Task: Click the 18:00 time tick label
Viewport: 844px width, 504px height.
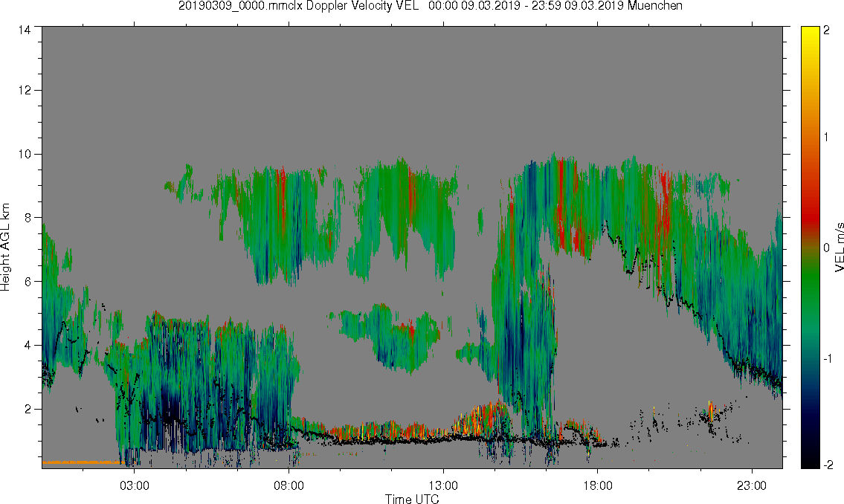Action: (597, 485)
